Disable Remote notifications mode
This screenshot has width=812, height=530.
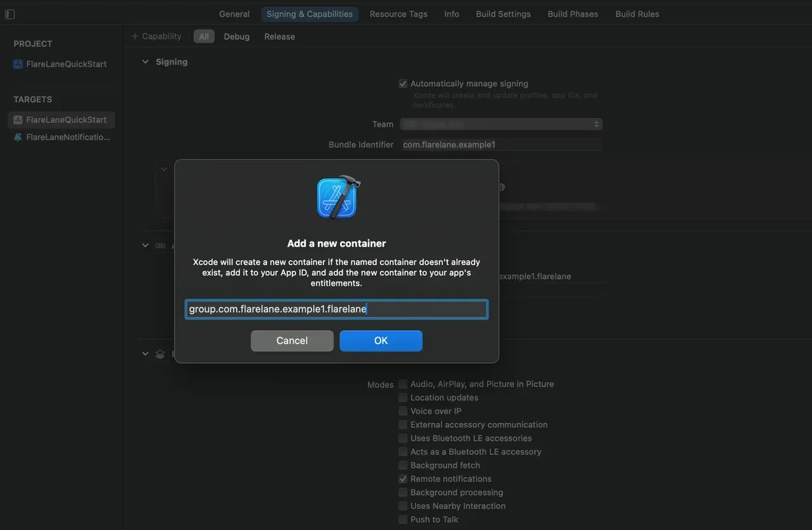(x=403, y=479)
